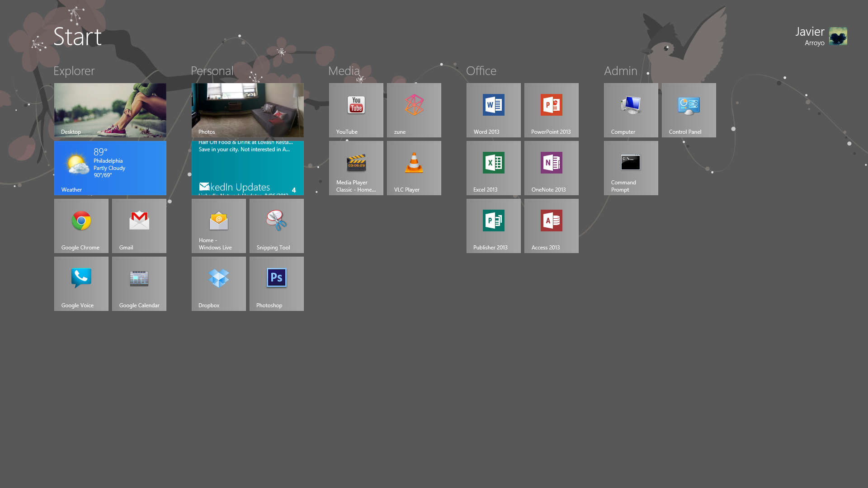
Task: Open Media Player Classic - Home Cinema
Action: click(356, 168)
